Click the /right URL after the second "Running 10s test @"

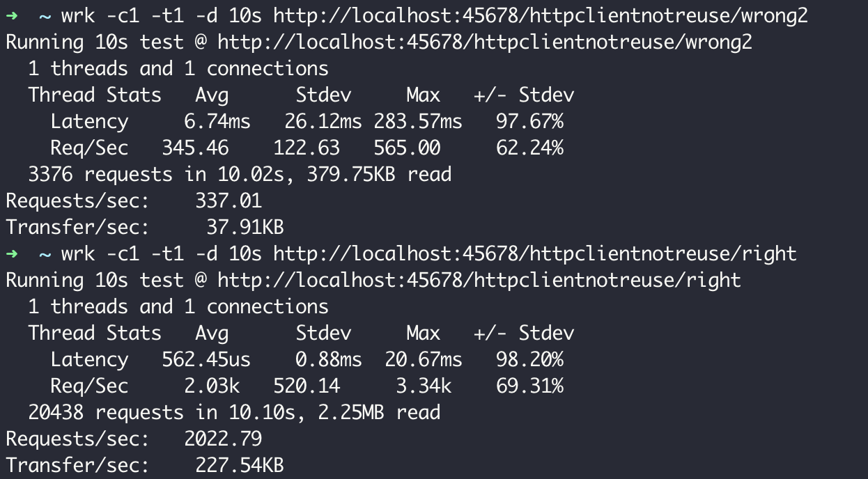[x=479, y=281]
